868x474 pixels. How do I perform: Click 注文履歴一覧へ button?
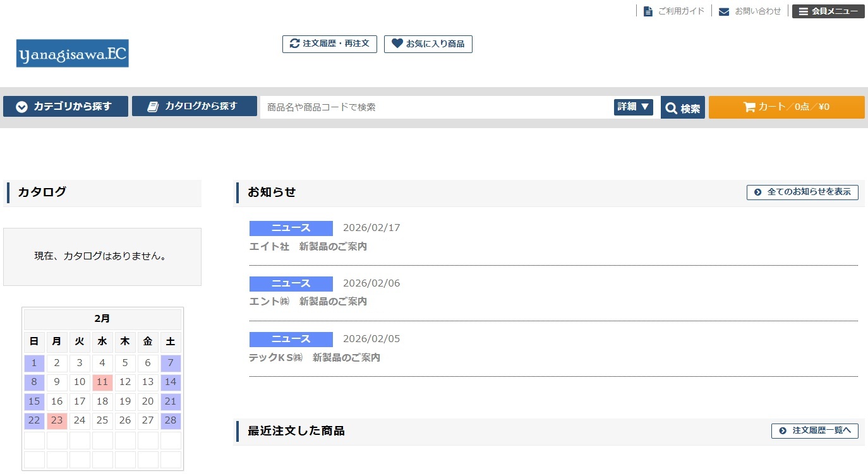click(814, 431)
